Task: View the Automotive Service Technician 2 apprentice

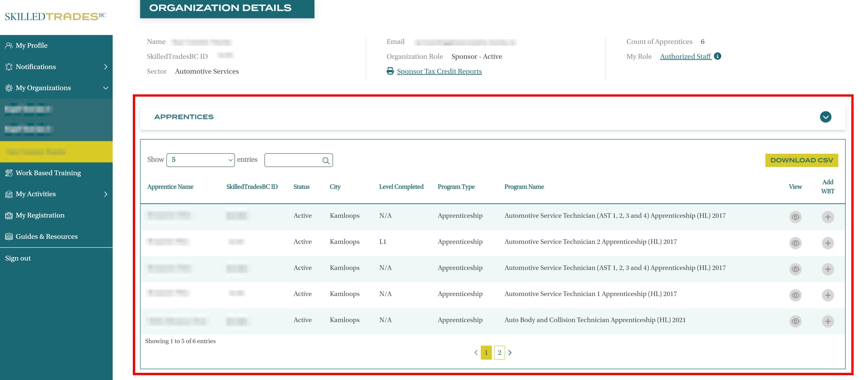Action: [x=795, y=243]
